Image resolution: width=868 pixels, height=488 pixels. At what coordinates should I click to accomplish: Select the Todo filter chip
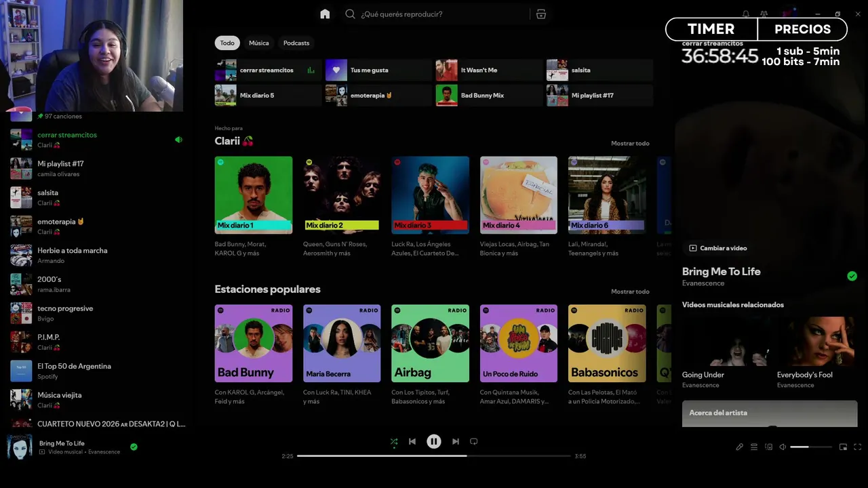227,43
